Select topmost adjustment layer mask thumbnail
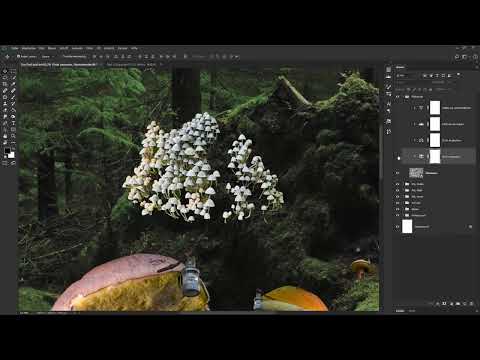480x360 pixels. (435, 108)
